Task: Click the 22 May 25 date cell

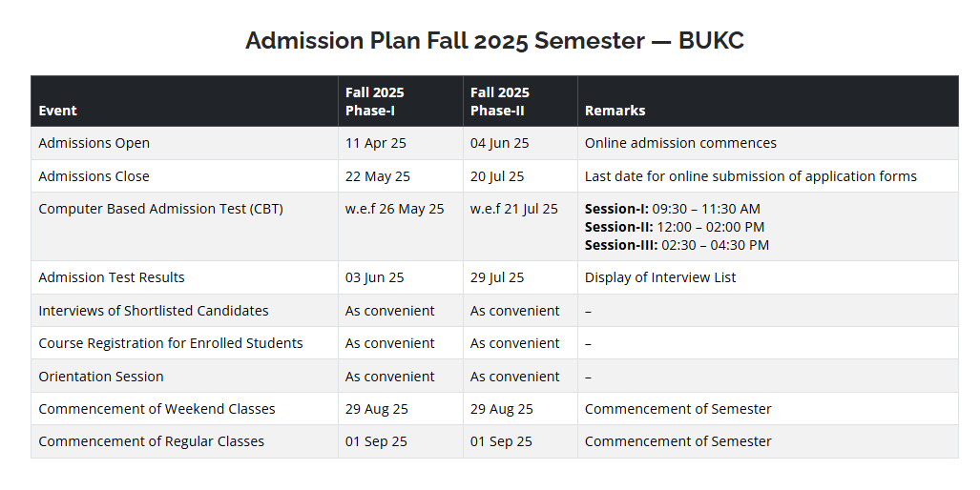Action: tap(378, 176)
